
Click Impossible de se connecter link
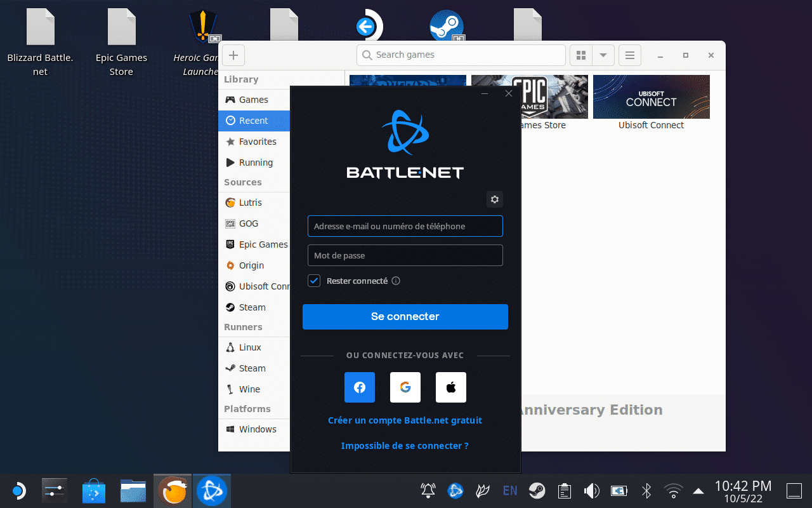[x=405, y=446]
